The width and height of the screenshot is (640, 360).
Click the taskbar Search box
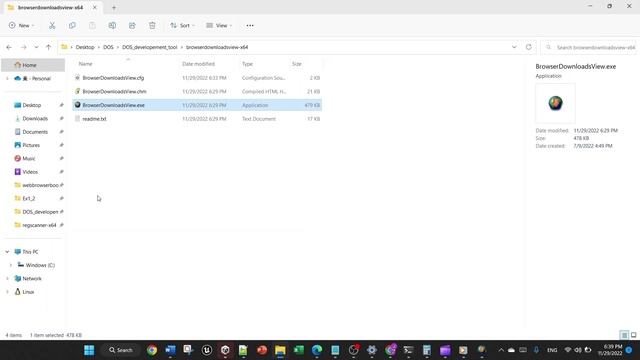(121, 350)
